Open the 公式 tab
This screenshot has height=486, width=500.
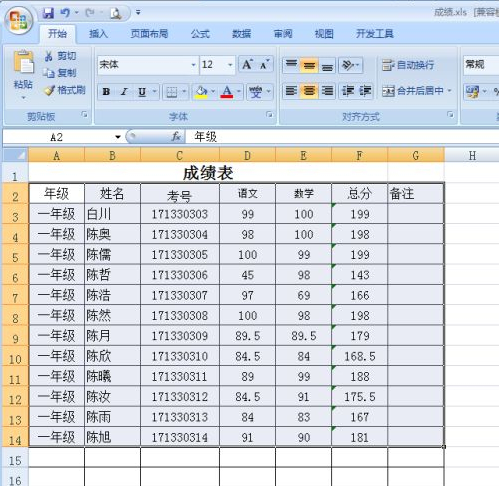[x=200, y=34]
